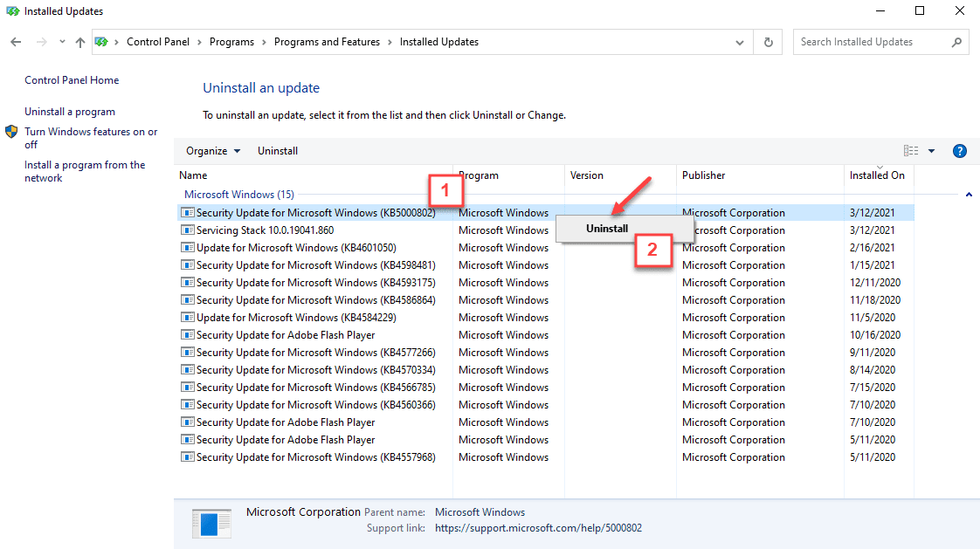Sort by the Installed On column header
Viewport: 980px width, 549px height.
click(877, 175)
